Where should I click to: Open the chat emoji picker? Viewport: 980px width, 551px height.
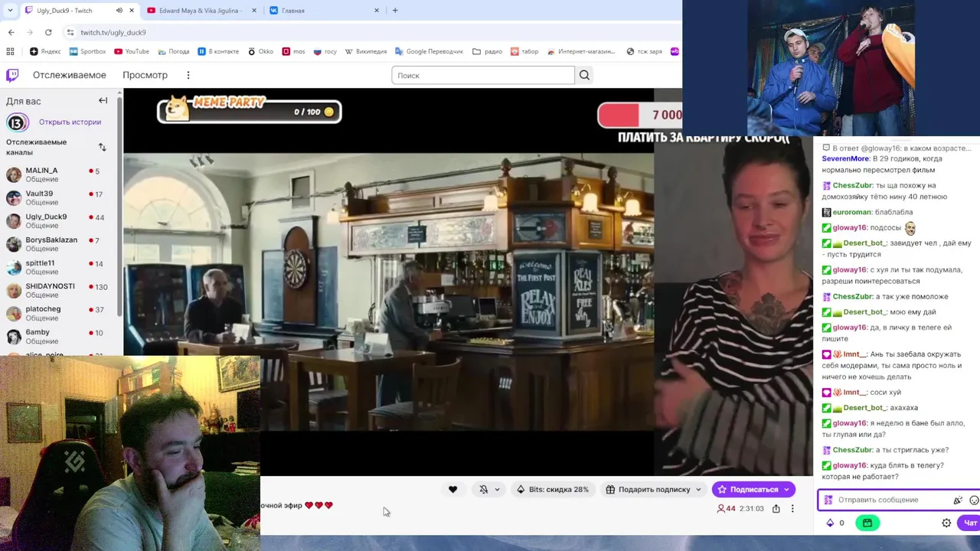coord(974,500)
